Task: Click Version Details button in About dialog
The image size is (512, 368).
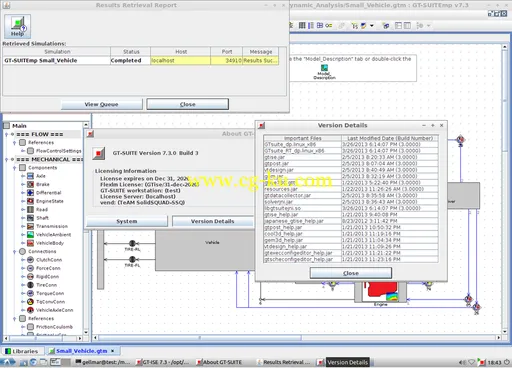Action: pos(212,221)
